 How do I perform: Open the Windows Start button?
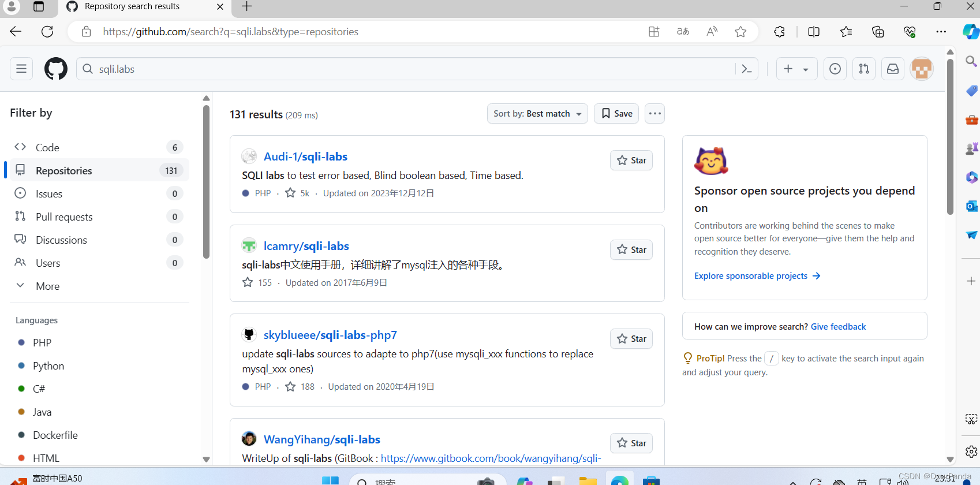330,480
